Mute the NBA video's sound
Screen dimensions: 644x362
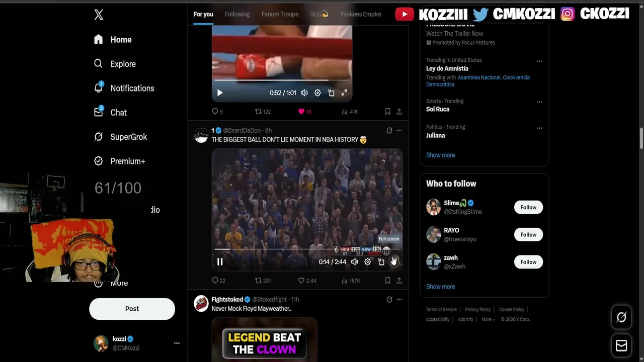pyautogui.click(x=355, y=261)
